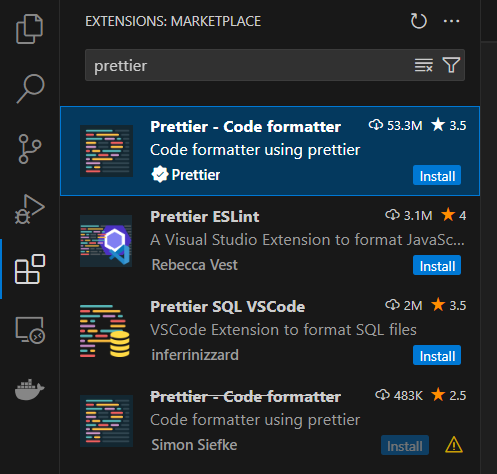Image resolution: width=497 pixels, height=474 pixels.
Task: Select the Prettier ESLint list entry
Action: pos(270,241)
